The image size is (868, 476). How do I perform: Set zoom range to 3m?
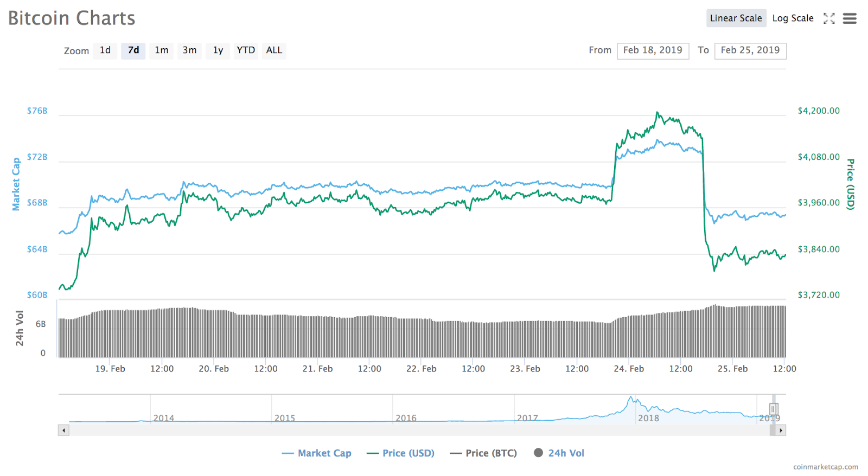(x=190, y=50)
